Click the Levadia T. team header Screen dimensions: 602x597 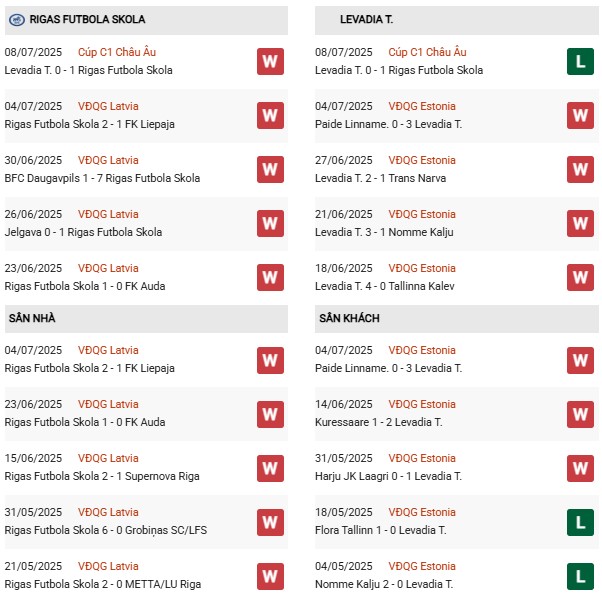(x=368, y=19)
